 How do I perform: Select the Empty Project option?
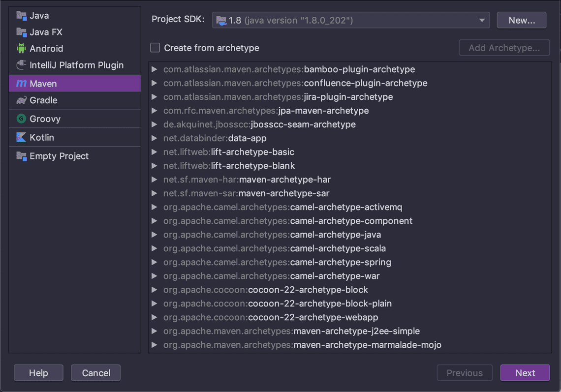[x=52, y=156]
